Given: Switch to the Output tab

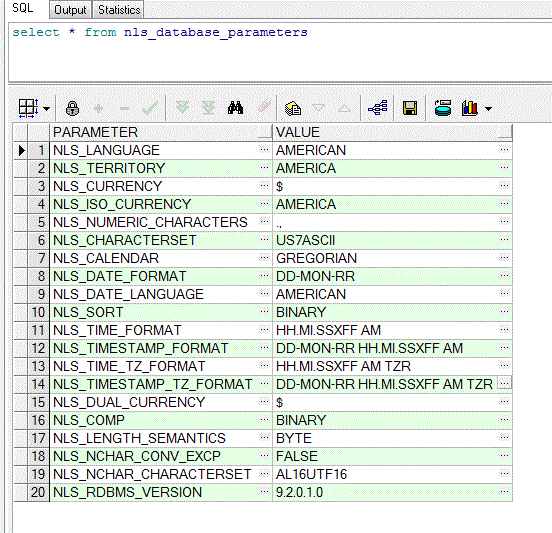Looking at the screenshot, I should tap(70, 10).
